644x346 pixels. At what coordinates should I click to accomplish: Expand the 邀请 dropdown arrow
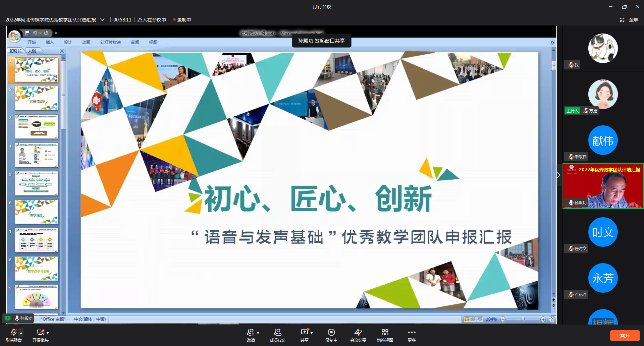(x=258, y=333)
